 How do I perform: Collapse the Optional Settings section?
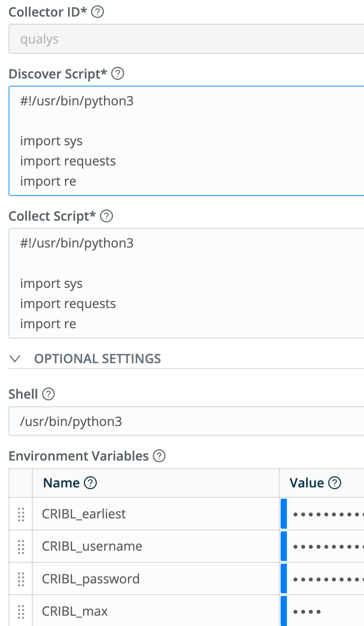point(16,359)
